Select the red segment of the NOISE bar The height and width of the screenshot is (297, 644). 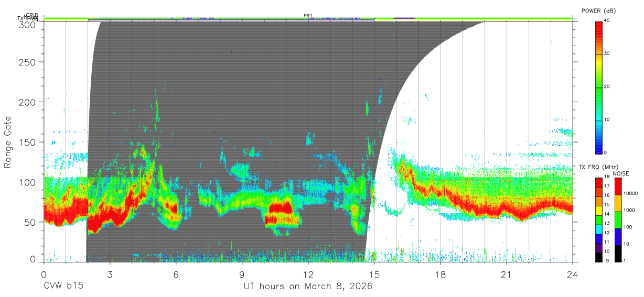[618, 186]
